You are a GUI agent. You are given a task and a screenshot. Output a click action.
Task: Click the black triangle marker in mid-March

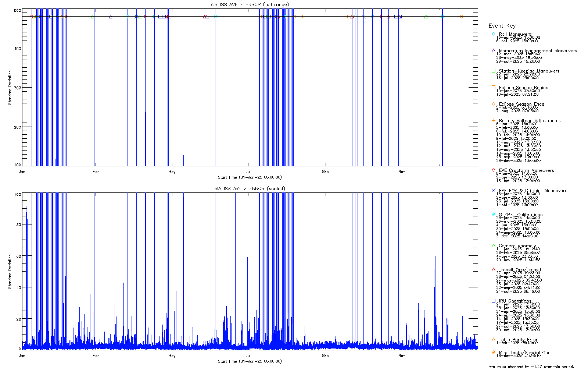[111, 17]
